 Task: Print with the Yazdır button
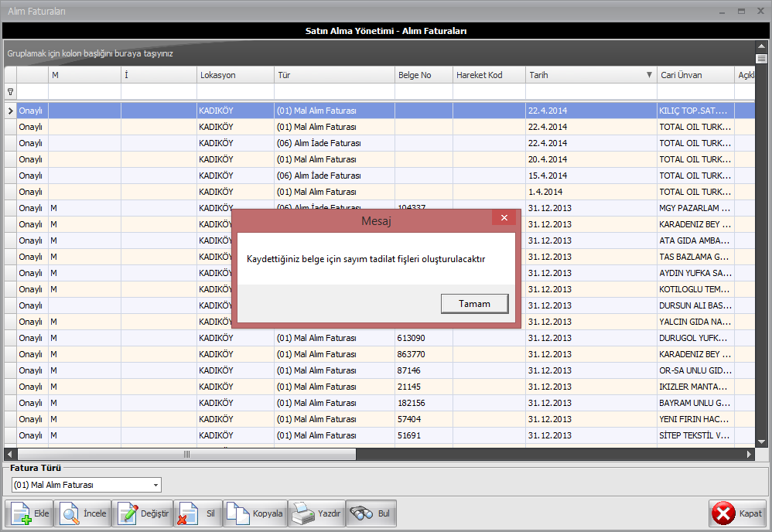point(316,513)
